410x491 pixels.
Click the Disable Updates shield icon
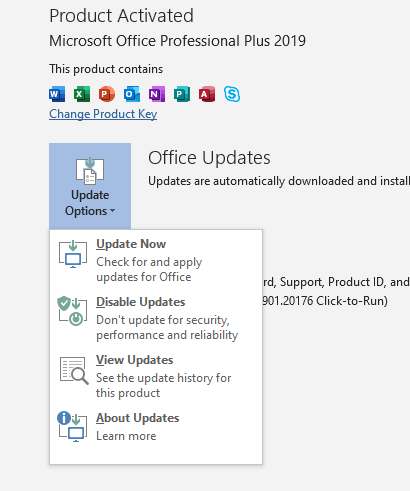point(72,311)
